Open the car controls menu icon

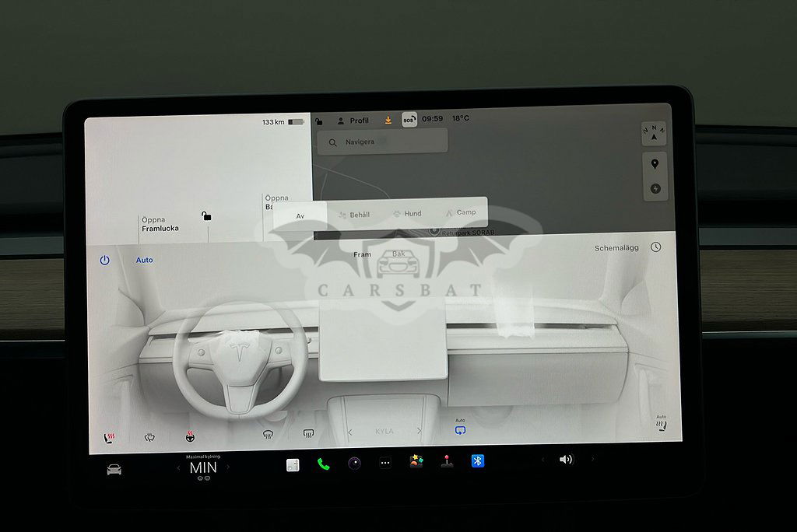pos(114,469)
